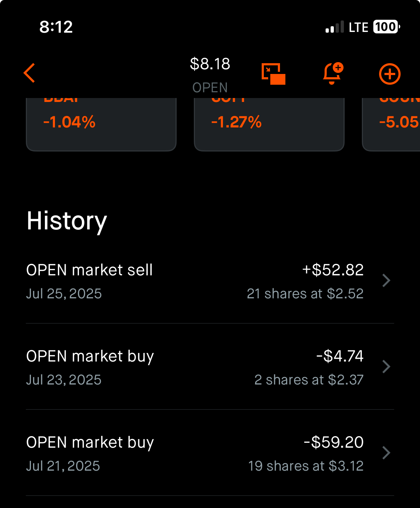
Task: Open Jul 23 OPEN market buy entry
Action: (210, 367)
